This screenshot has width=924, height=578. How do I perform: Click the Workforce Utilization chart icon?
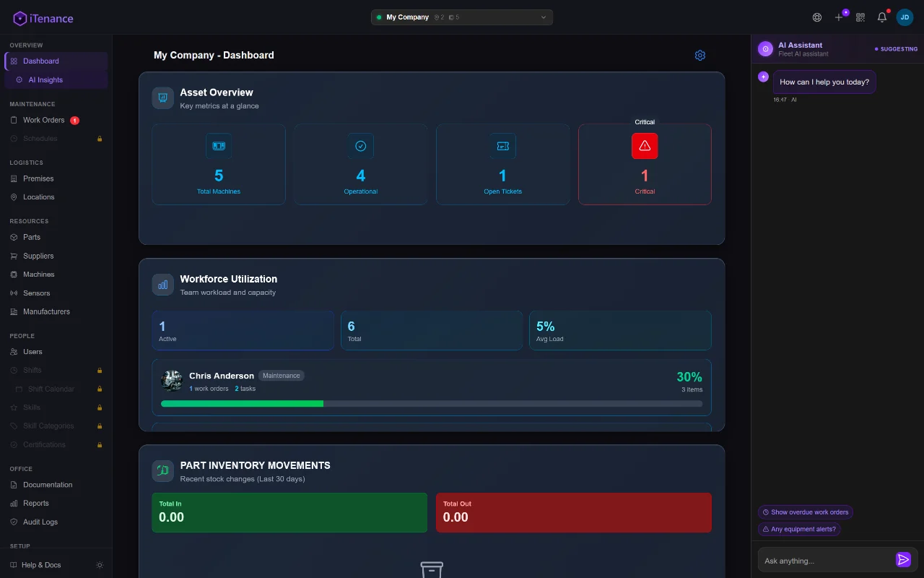pos(162,285)
